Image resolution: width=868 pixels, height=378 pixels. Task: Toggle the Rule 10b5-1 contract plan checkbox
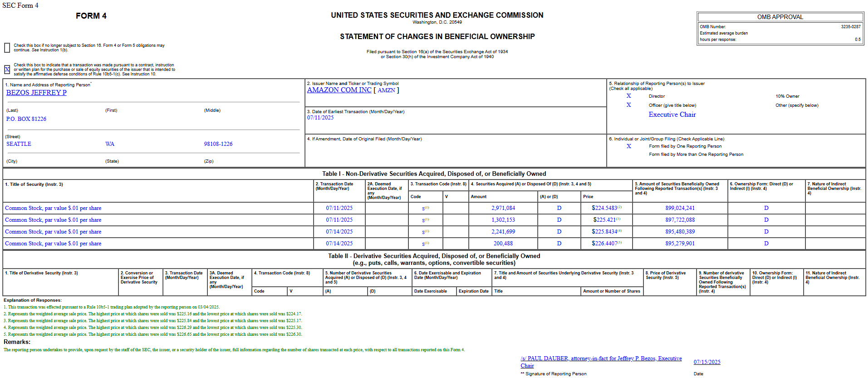(7, 70)
